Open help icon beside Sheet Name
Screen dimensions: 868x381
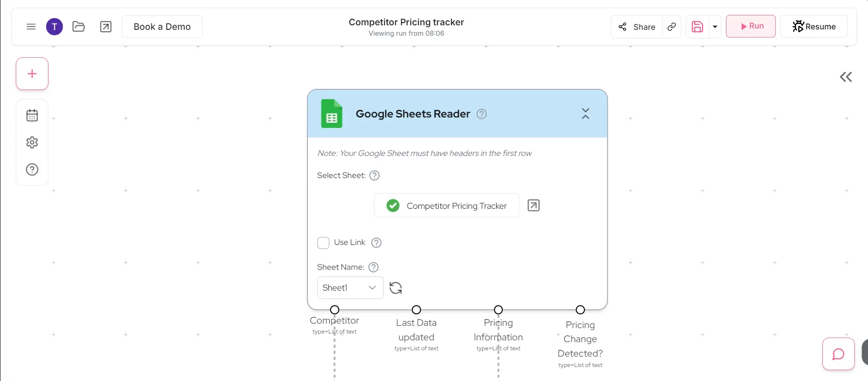373,267
